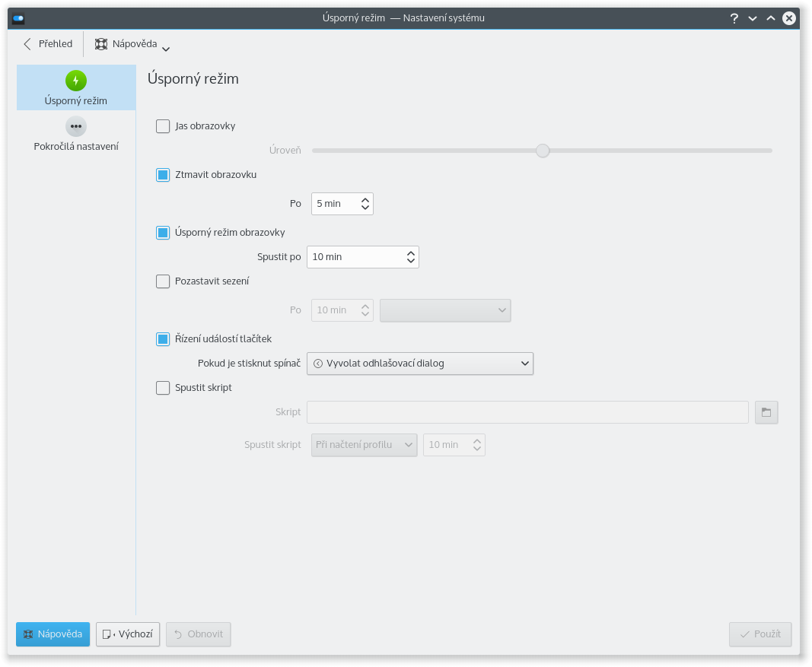This screenshot has height=667, width=812.
Task: Click the title bar help question mark icon
Action: [x=734, y=18]
